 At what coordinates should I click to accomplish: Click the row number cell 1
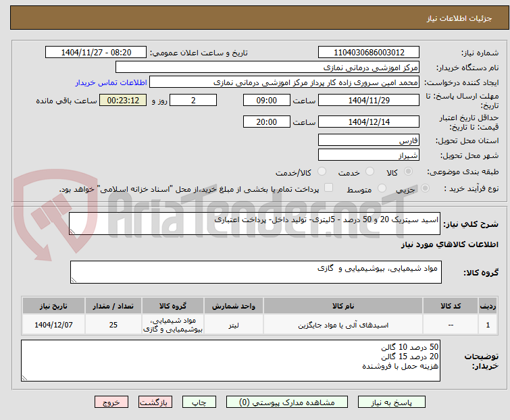click(488, 325)
